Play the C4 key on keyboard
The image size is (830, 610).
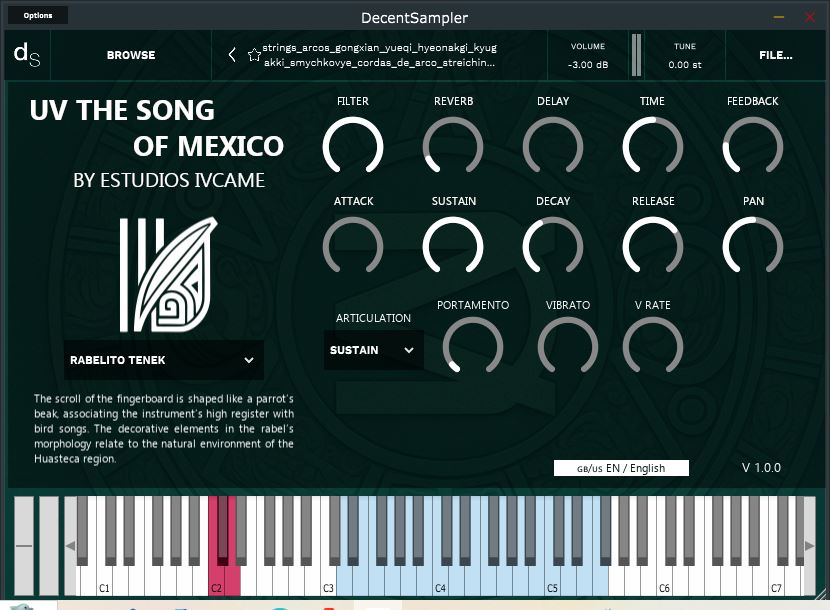[440, 582]
